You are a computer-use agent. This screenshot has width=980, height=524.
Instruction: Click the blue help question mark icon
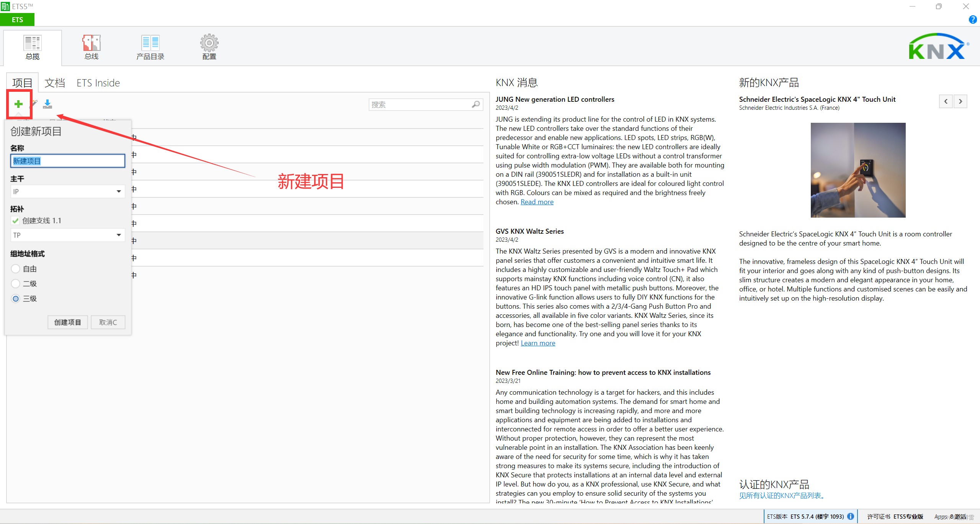pos(972,20)
